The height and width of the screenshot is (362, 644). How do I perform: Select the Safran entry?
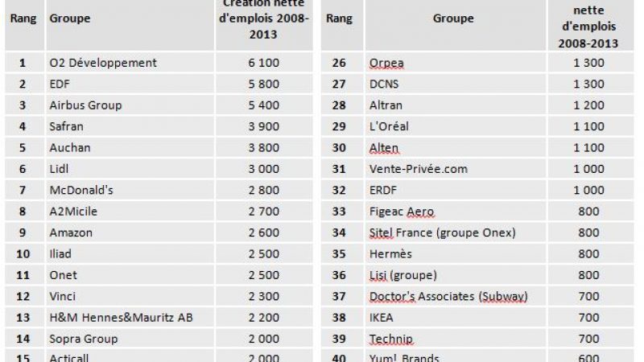click(67, 126)
